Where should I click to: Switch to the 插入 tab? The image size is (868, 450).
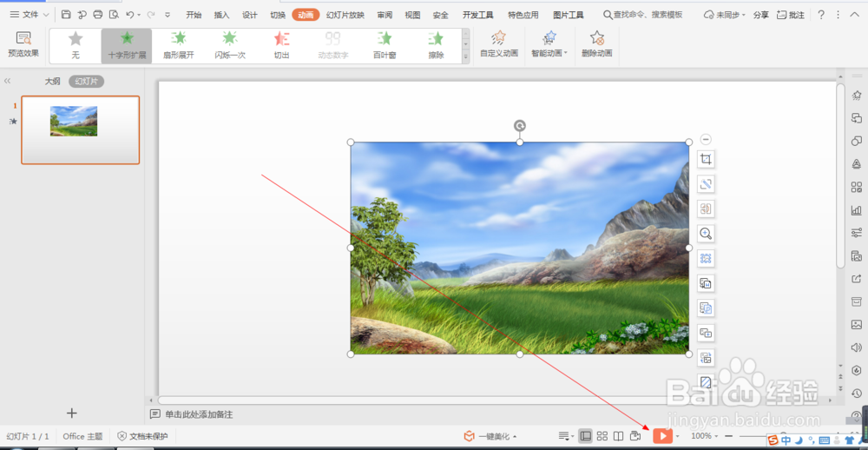[x=221, y=15]
